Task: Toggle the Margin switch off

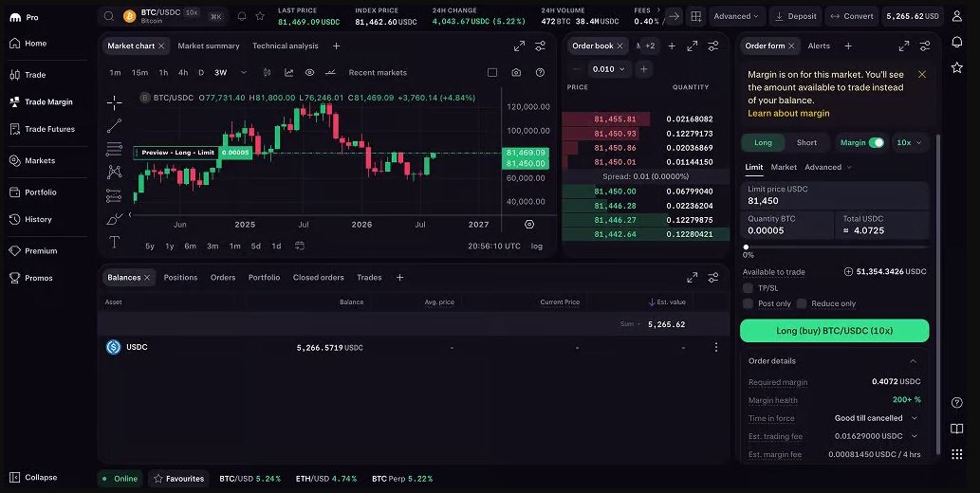Action: pos(877,142)
